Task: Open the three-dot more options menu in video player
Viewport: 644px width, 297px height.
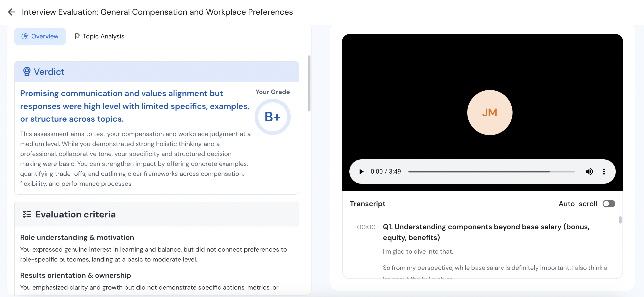Action: pos(604,171)
